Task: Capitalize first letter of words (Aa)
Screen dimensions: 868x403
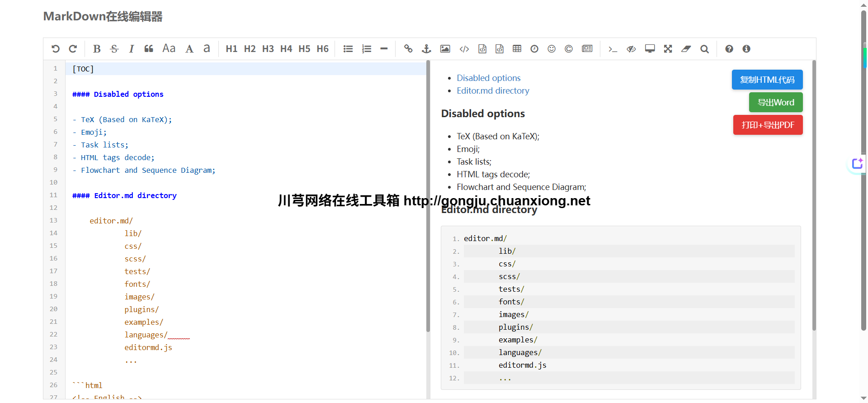Action: click(169, 48)
